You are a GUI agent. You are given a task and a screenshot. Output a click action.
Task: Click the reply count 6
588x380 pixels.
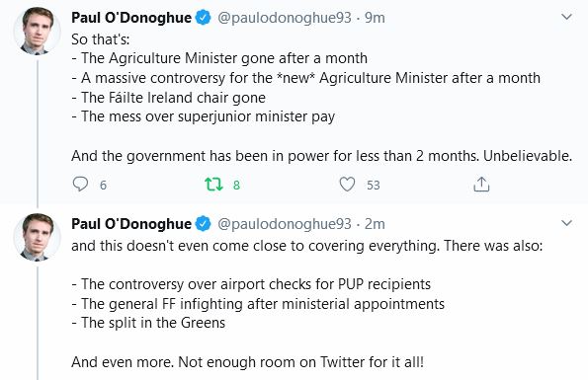click(103, 185)
